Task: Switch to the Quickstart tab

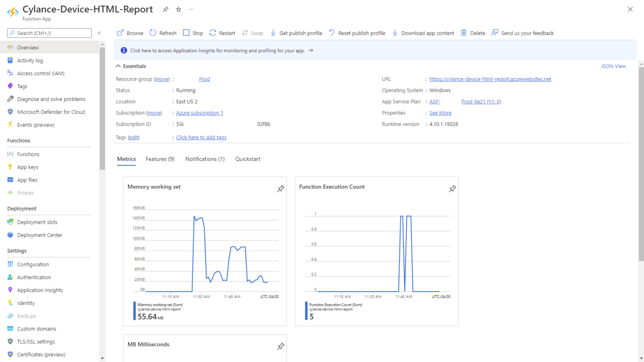Action: 248,159
